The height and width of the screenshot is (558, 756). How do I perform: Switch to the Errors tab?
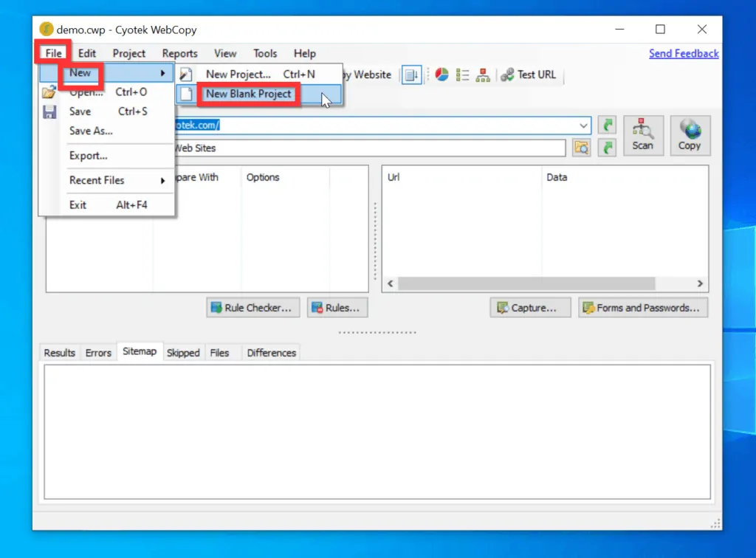pyautogui.click(x=98, y=353)
